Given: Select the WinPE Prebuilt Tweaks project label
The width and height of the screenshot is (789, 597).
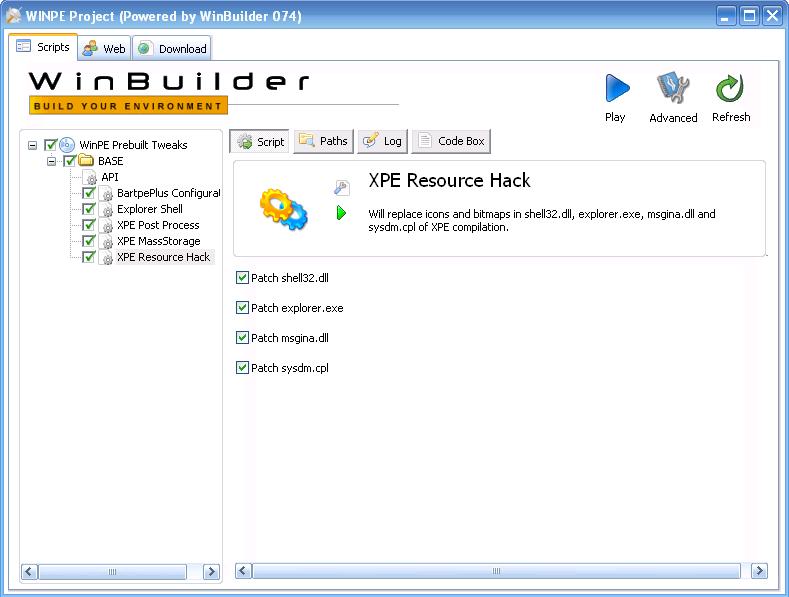Looking at the screenshot, I should coord(133,145).
